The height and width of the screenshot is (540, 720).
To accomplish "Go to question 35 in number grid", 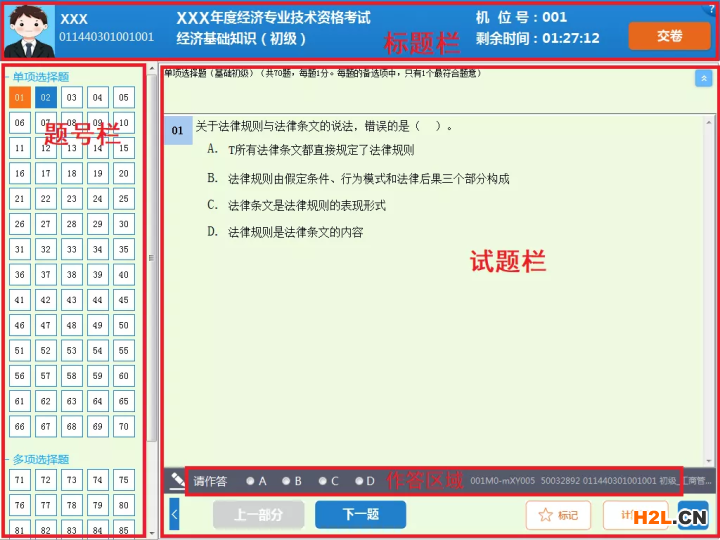I will pyautogui.click(x=124, y=249).
